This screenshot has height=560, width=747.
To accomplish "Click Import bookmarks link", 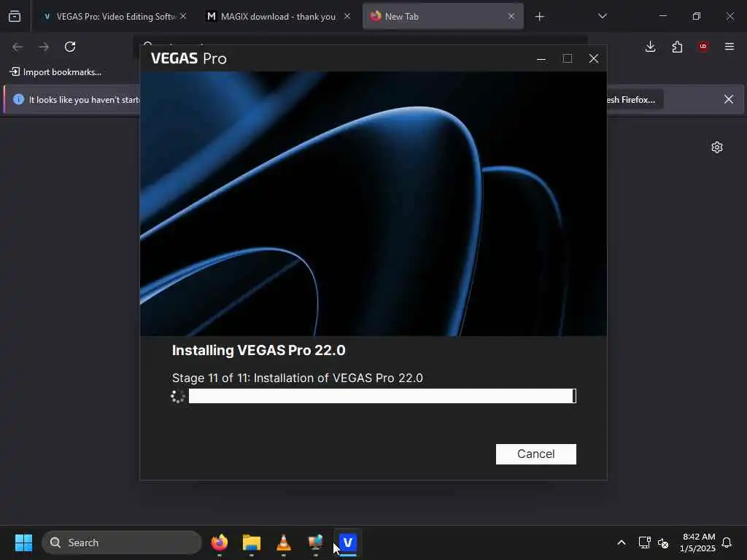I will point(55,72).
